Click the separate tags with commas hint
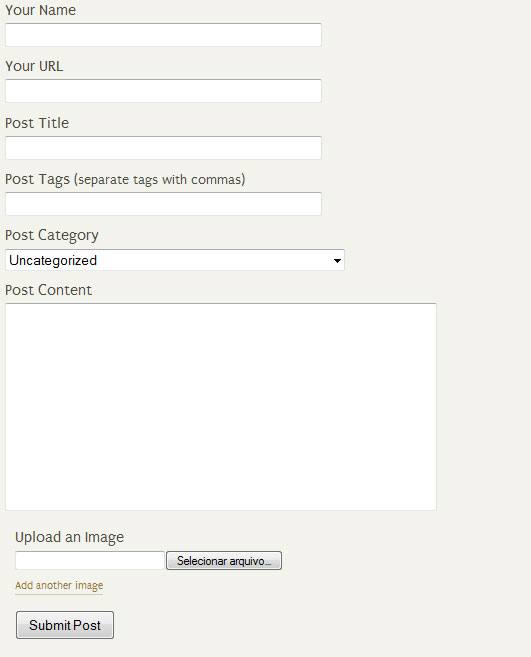 point(160,179)
